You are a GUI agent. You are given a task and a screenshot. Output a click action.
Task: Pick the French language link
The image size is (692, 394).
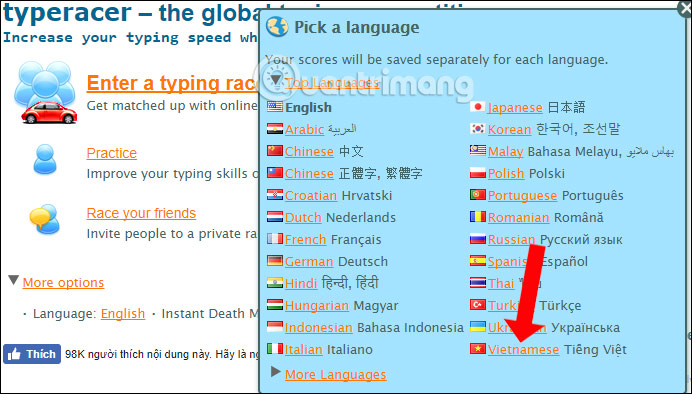(305, 240)
